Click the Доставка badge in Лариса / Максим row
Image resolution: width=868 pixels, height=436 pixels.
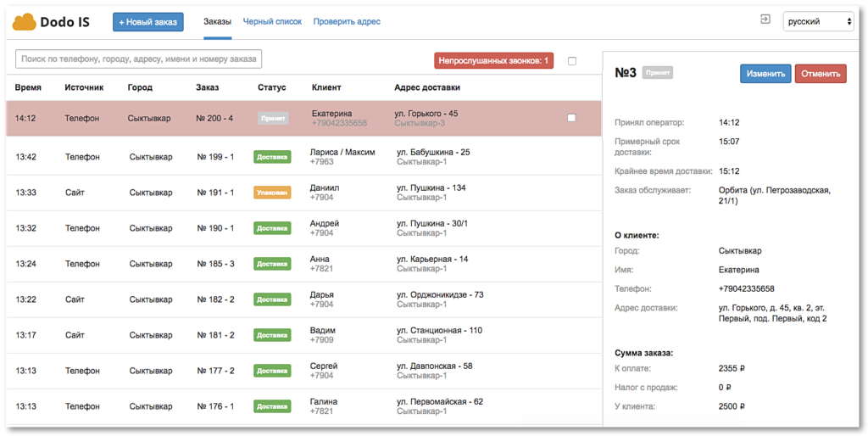pos(272,157)
